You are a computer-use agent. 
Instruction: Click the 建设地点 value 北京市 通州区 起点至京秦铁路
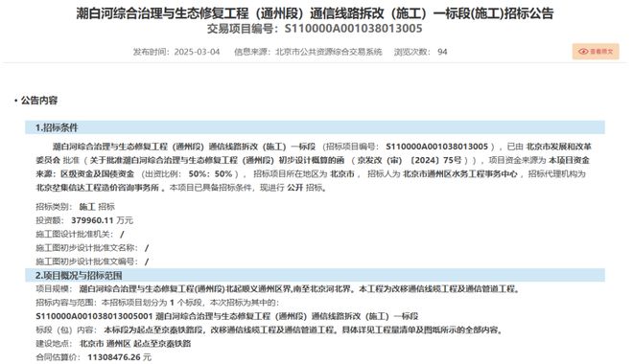135,344
